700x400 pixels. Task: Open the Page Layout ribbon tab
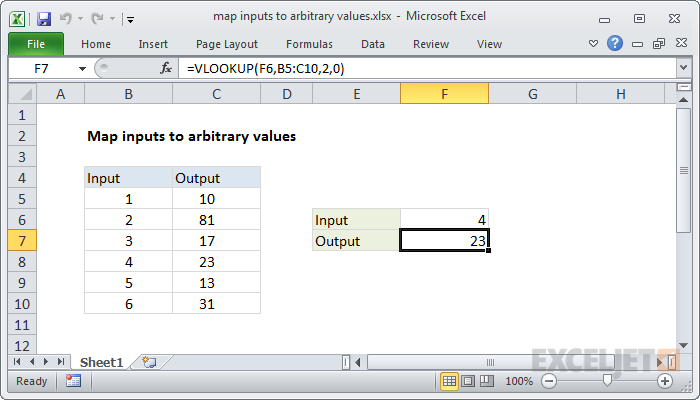click(x=226, y=44)
